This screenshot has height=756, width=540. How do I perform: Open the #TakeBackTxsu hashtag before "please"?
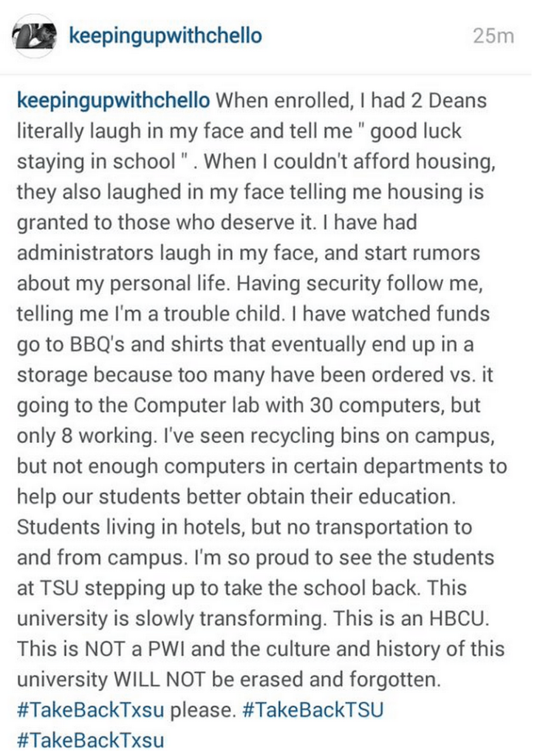pyautogui.click(x=91, y=711)
